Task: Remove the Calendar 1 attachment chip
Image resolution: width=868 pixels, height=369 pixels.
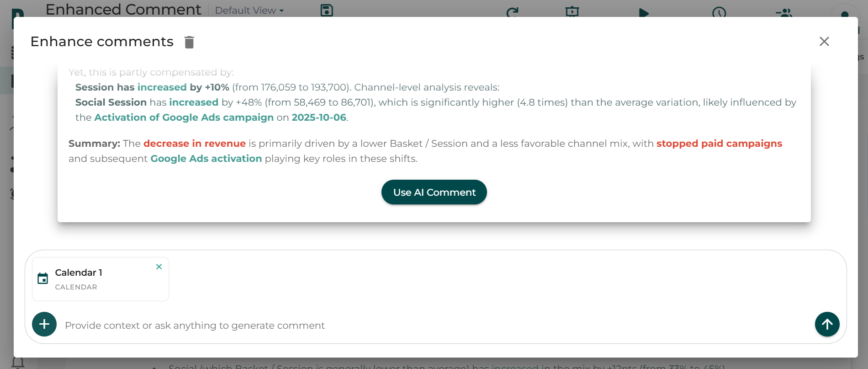Action: pyautogui.click(x=159, y=267)
